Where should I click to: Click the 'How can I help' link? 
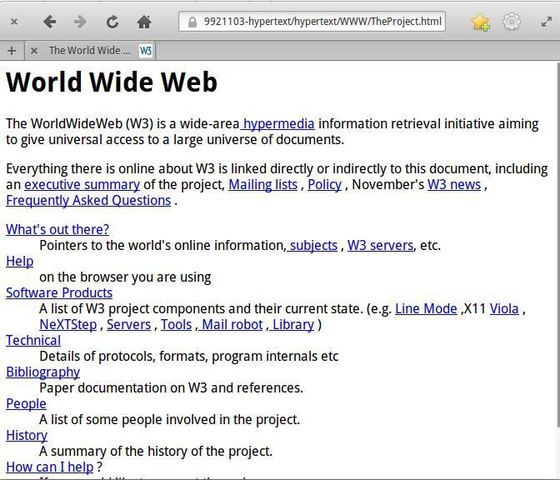50,467
